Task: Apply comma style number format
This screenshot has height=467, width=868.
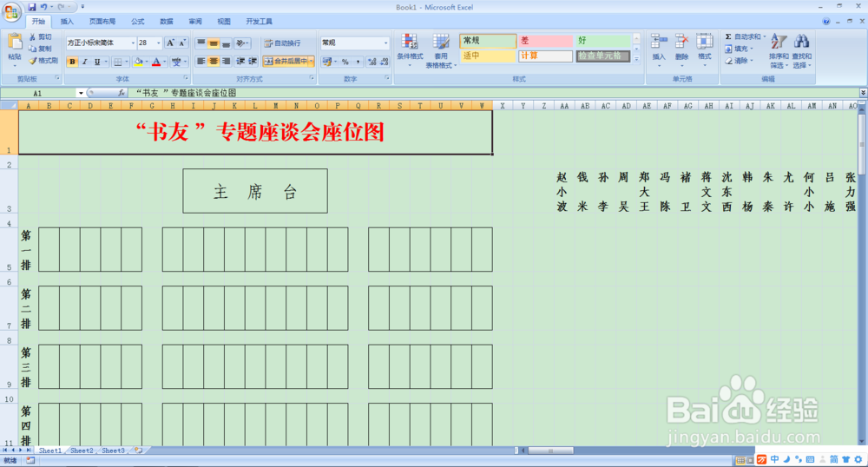Action: click(358, 62)
